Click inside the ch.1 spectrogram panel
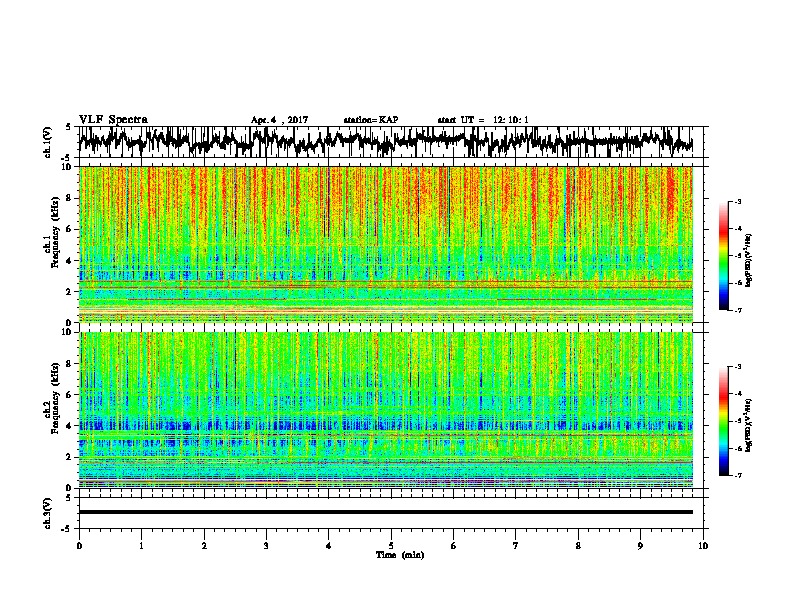Image resolution: width=792 pixels, height=612 pixels. (x=386, y=244)
